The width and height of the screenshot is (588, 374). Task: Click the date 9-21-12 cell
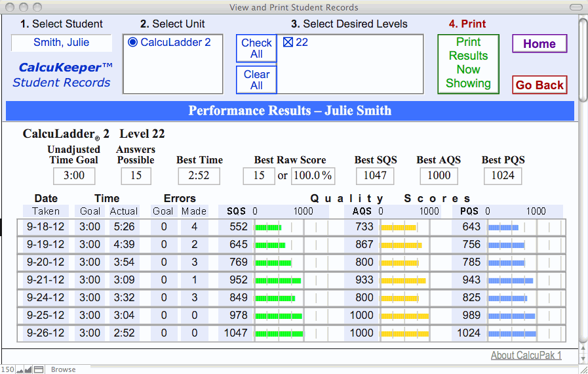[x=45, y=280]
